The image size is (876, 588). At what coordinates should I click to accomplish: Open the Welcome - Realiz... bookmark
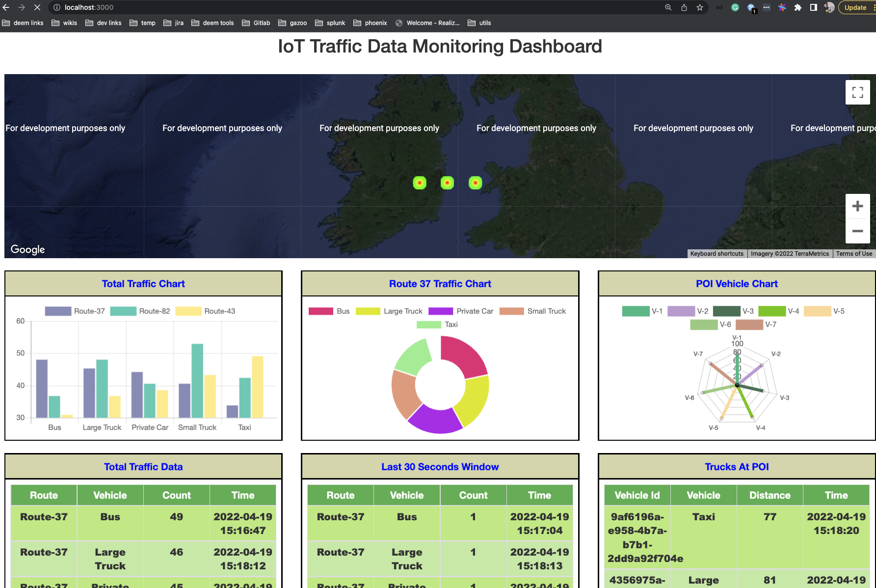click(x=427, y=23)
